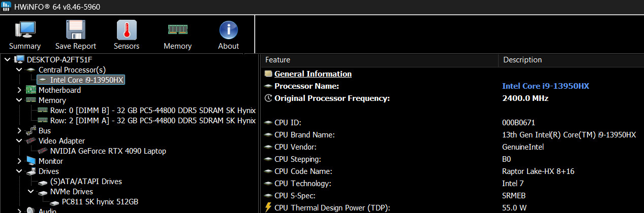Select the CPU Stepping row
This screenshot has height=213, width=644.
(452, 159)
